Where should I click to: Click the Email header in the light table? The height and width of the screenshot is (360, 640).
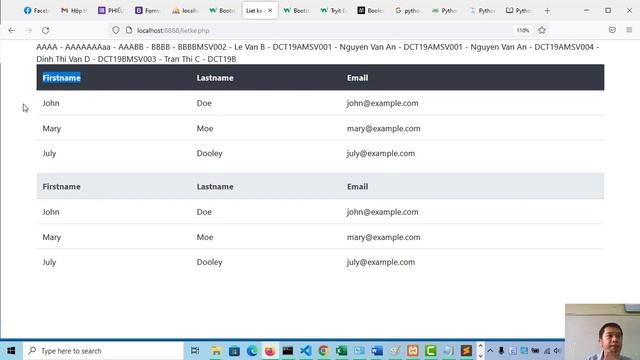point(358,187)
